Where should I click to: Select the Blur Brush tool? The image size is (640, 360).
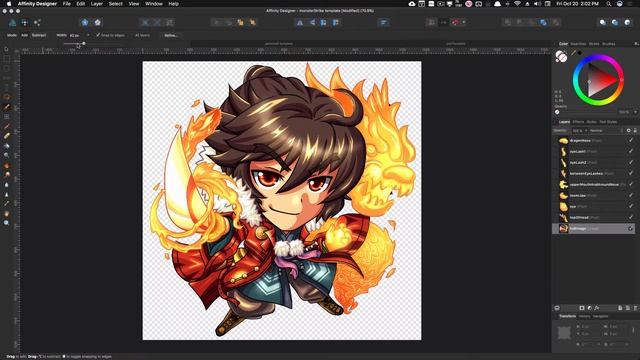pyautogui.click(x=7, y=184)
